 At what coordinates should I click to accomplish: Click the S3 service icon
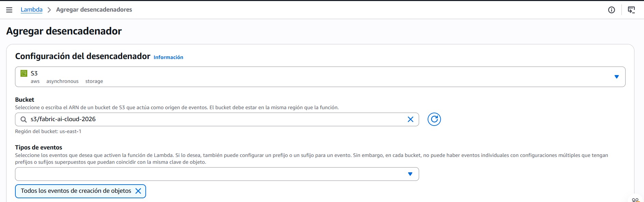point(24,73)
